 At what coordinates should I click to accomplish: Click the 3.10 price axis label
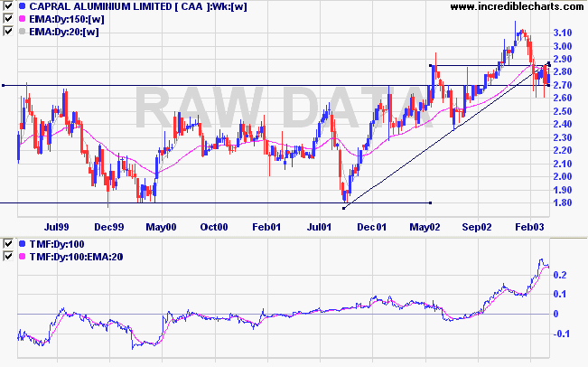(563, 33)
